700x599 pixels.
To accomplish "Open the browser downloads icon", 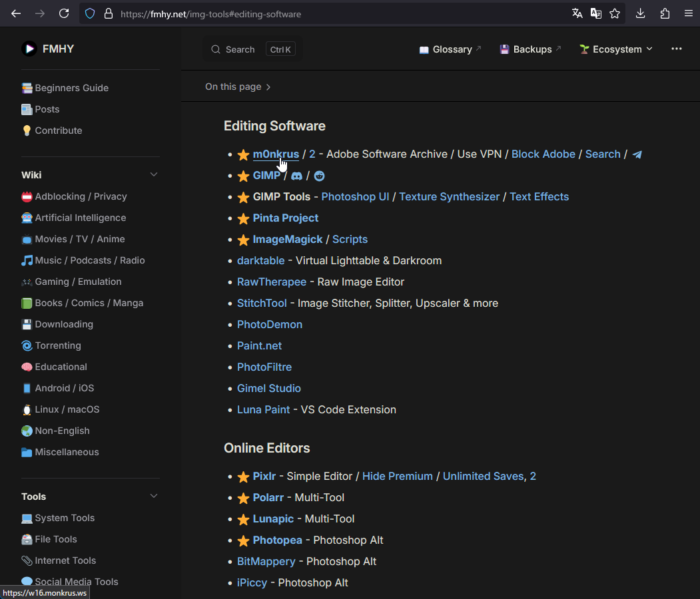I will (x=640, y=14).
